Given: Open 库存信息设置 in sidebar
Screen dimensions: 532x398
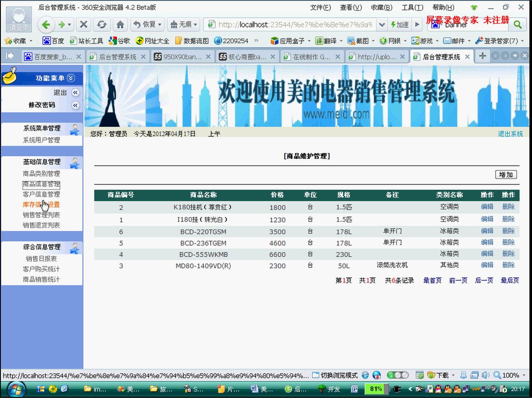Looking at the screenshot, I should tap(41, 205).
